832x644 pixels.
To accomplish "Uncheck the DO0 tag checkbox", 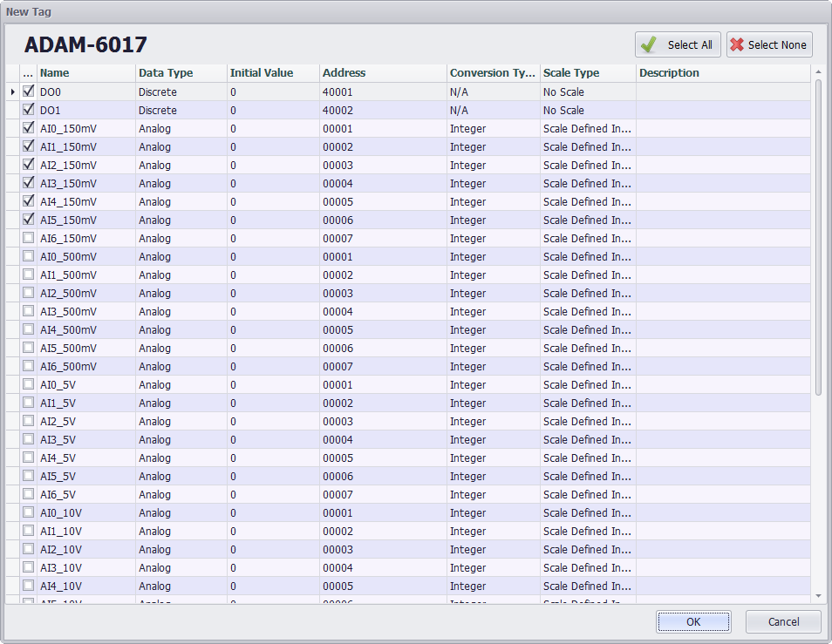I will point(29,91).
